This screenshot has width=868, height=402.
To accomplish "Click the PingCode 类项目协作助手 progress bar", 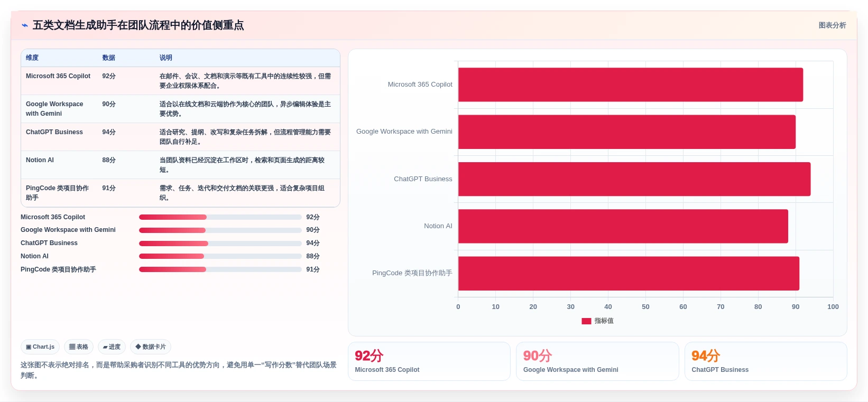I will pos(220,269).
